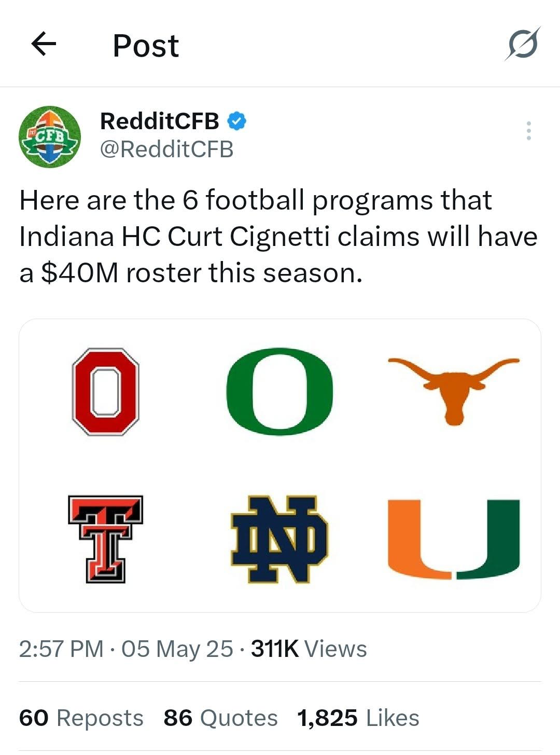Tap the Texas Longhorns logo
This screenshot has width=560, height=755.
click(x=454, y=391)
